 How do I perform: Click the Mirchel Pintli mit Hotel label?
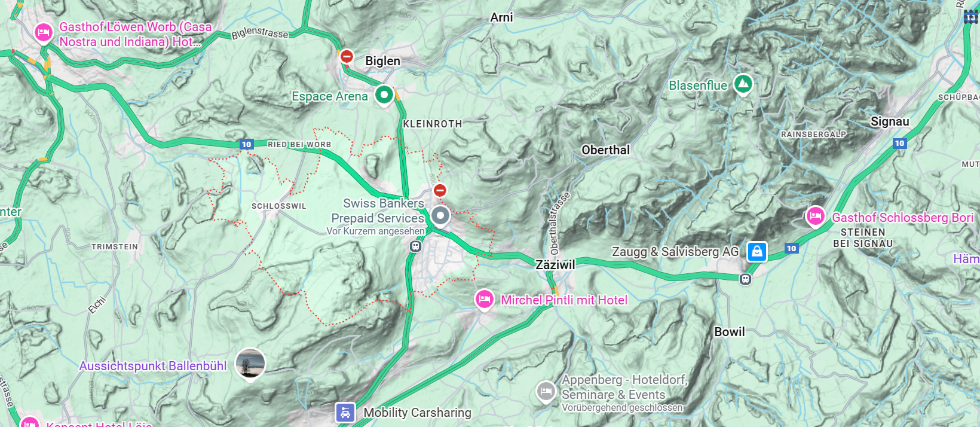pyautogui.click(x=564, y=300)
